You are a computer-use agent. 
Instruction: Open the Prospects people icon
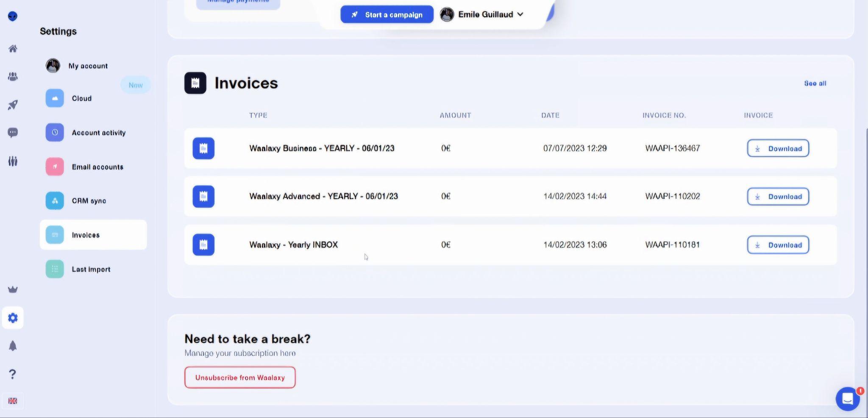tap(13, 77)
